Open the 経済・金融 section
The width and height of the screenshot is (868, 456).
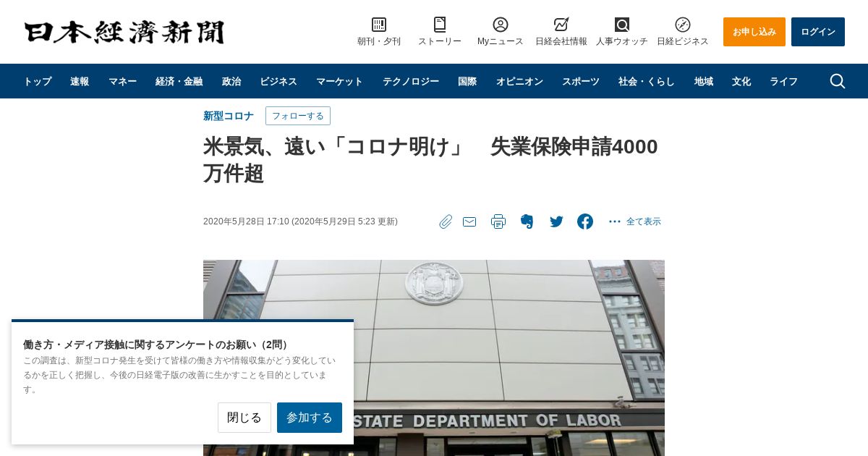[179, 82]
